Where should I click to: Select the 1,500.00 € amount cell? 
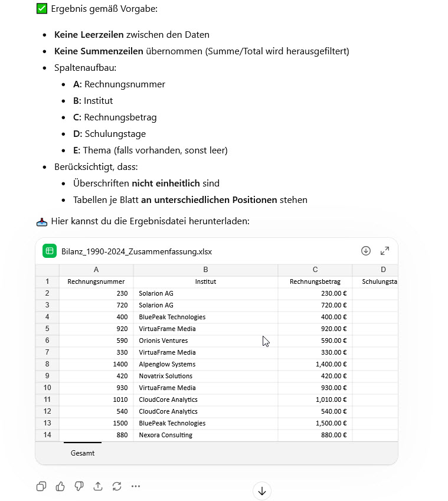(x=315, y=423)
